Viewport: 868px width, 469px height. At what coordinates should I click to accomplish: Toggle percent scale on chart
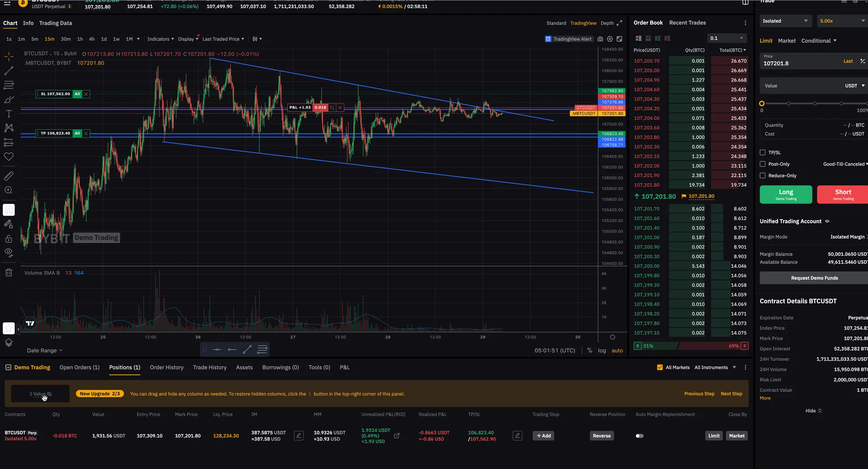tap(590, 351)
